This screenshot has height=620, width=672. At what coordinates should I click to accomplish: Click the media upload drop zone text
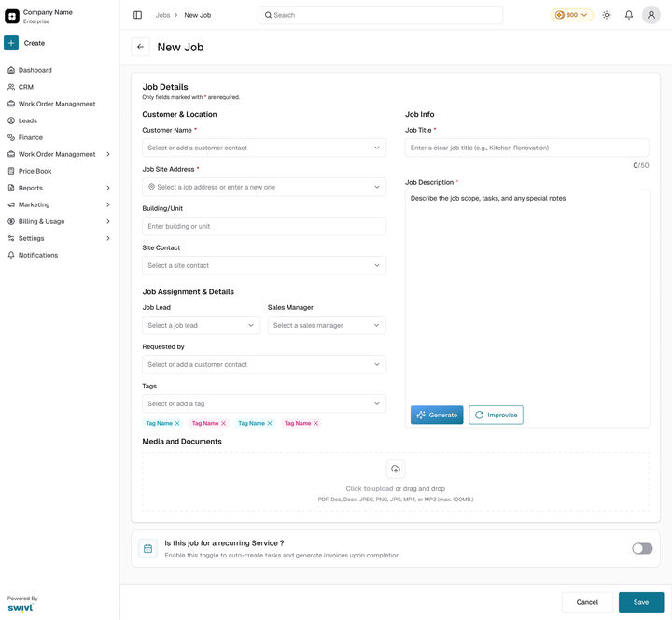tap(396, 488)
